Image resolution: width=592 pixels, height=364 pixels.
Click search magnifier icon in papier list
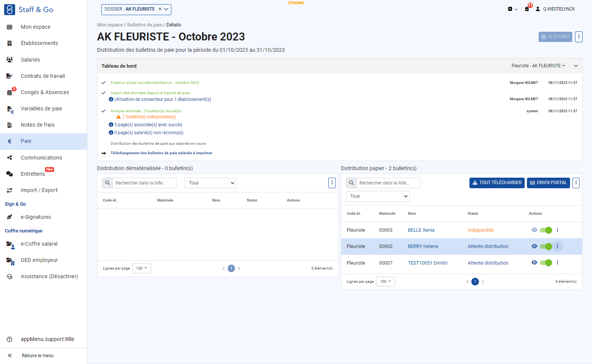[x=351, y=183]
